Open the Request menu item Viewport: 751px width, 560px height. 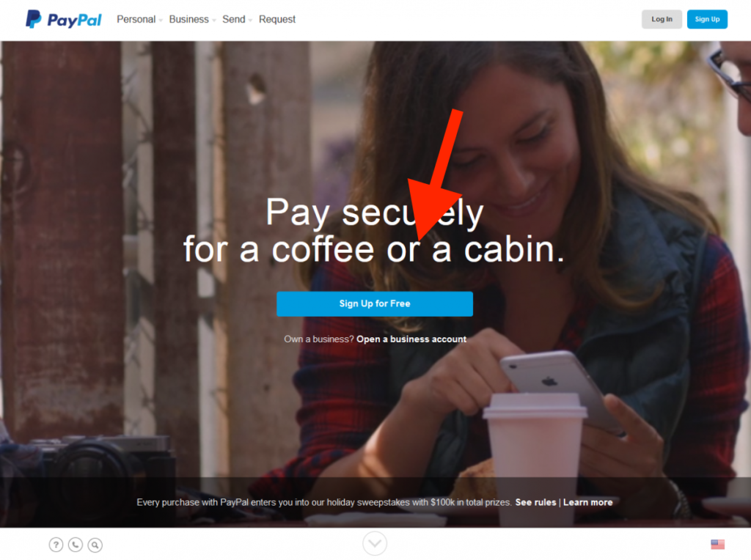coord(276,20)
